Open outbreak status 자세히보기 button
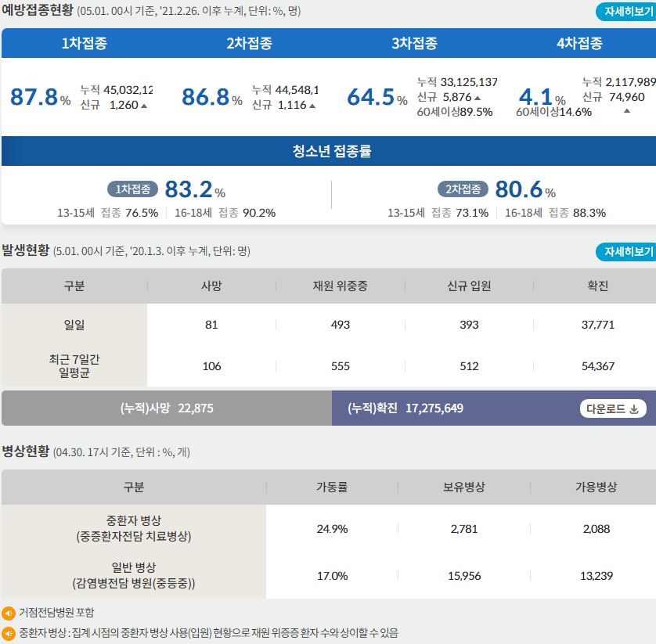The width and height of the screenshot is (656, 644). (626, 251)
